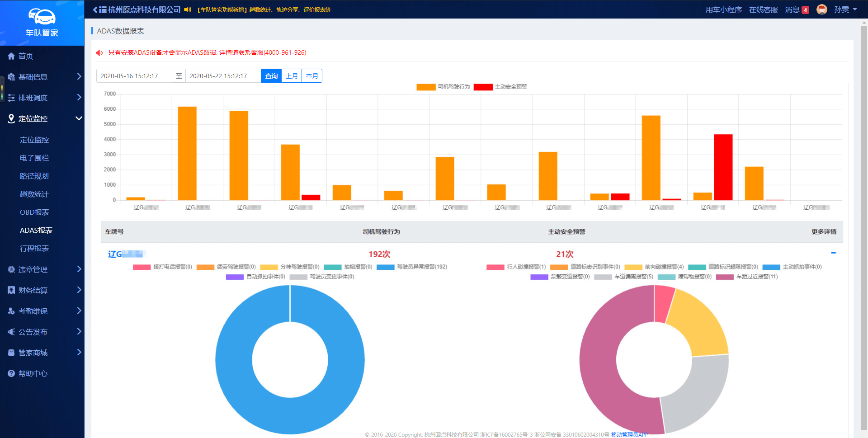This screenshot has height=438, width=868.
Task: Click the 财务结算 sidebar icon
Action: [11, 290]
